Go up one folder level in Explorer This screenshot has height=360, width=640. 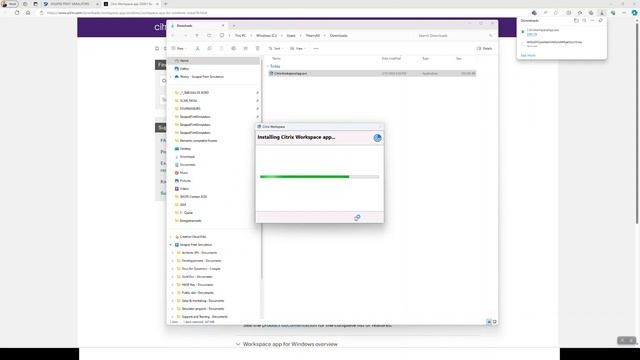197,36
